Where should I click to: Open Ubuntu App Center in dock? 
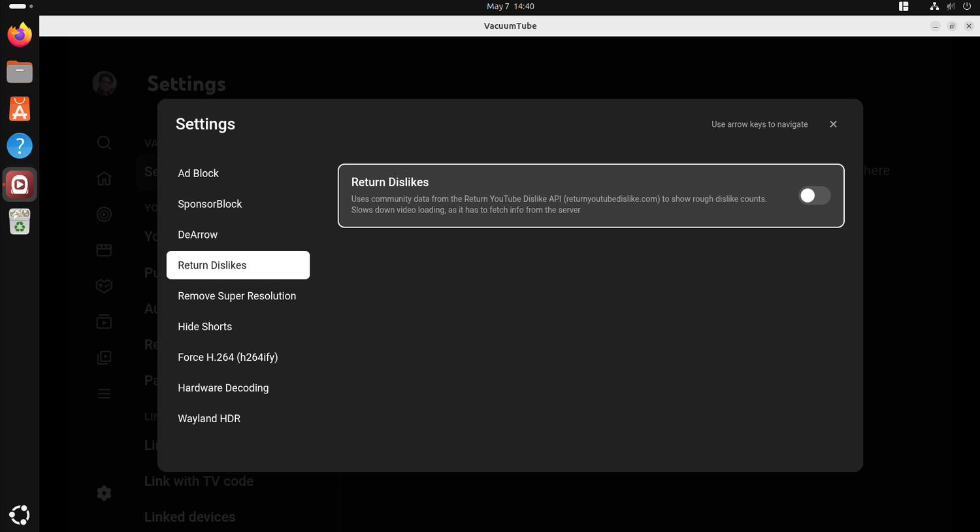[20, 108]
